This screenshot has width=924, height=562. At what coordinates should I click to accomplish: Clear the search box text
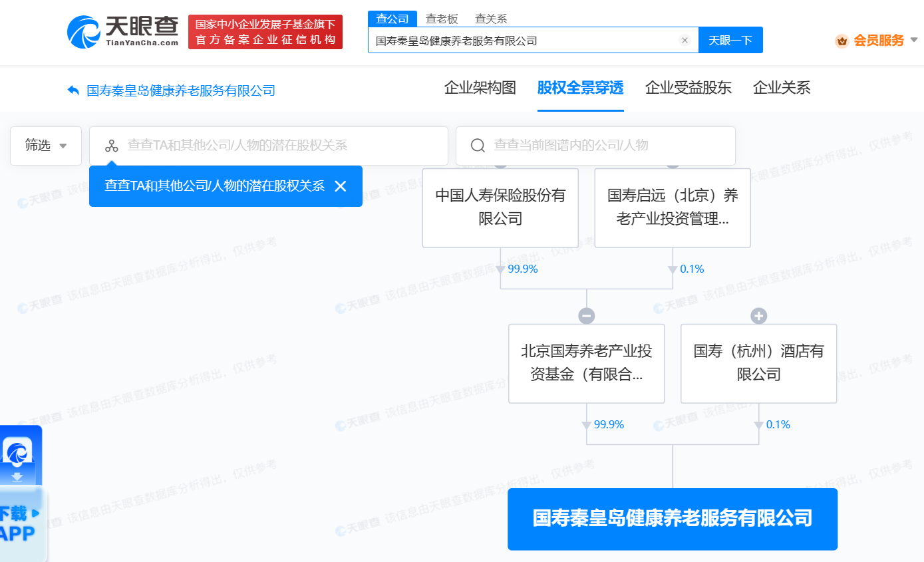click(685, 41)
